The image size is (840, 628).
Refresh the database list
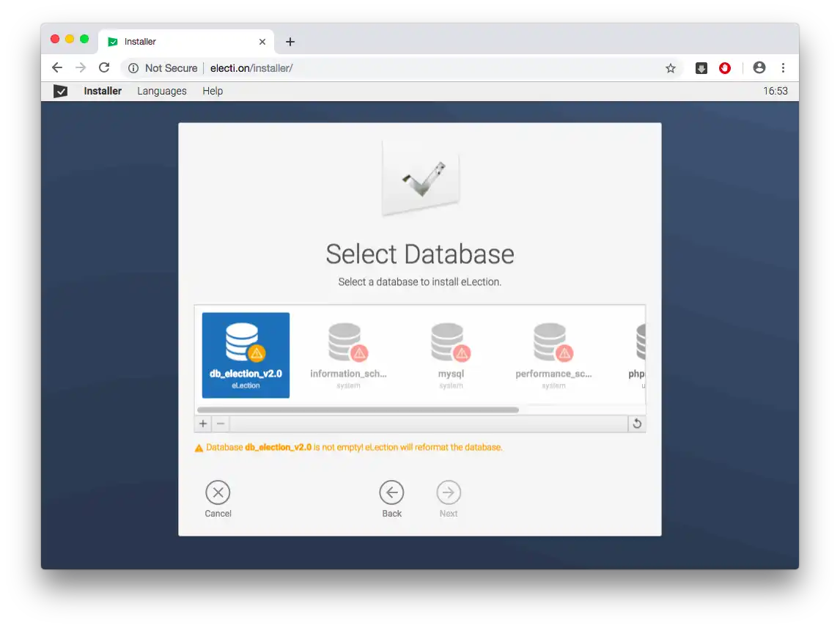click(x=637, y=424)
